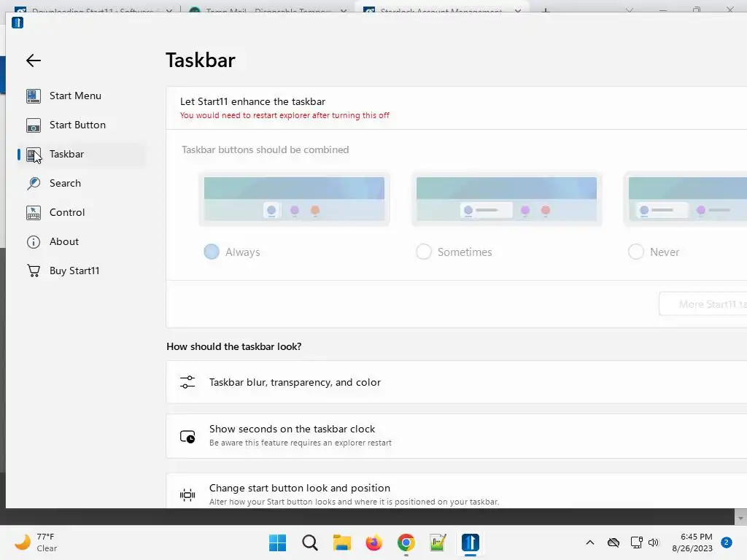Click the scrollbar down arrow
Viewport: 747px width, 560px height.
click(x=740, y=517)
